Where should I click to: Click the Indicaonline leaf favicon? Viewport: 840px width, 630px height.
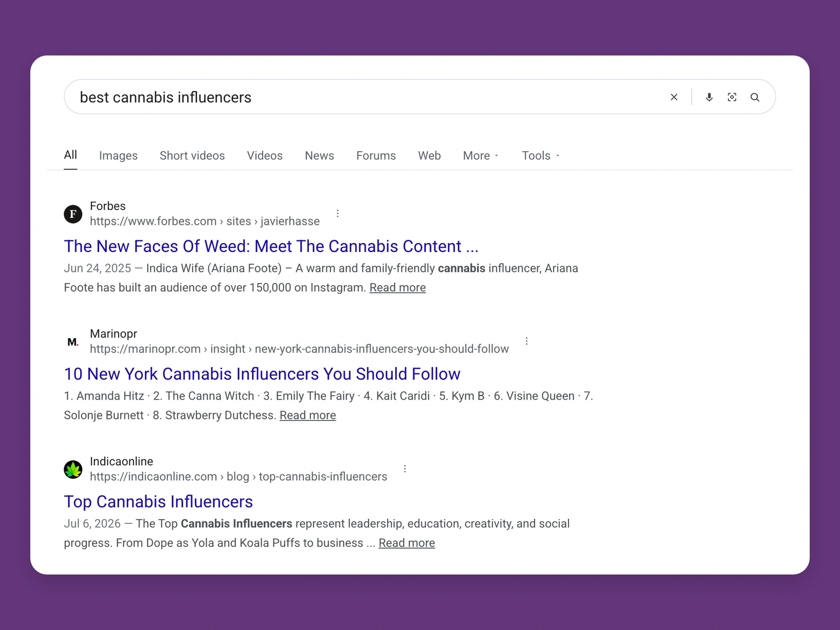73,469
